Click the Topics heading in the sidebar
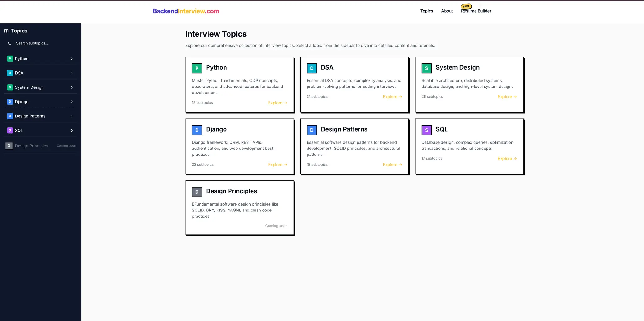 coord(19,31)
